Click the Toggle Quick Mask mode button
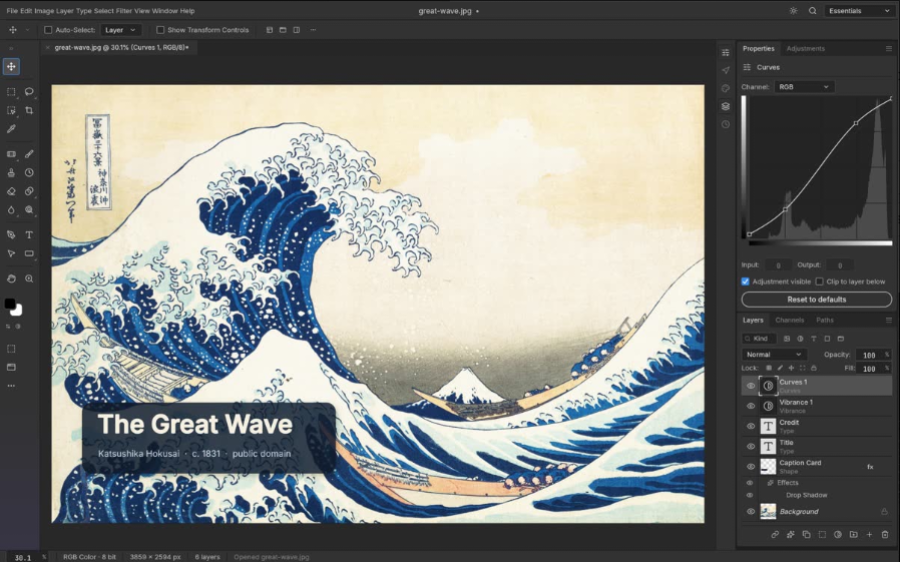 [11, 349]
